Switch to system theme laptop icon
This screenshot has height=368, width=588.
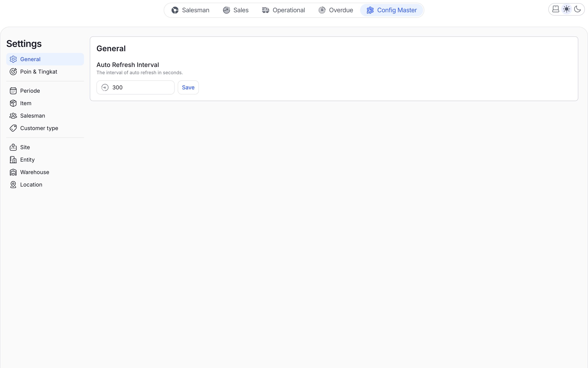tap(556, 9)
